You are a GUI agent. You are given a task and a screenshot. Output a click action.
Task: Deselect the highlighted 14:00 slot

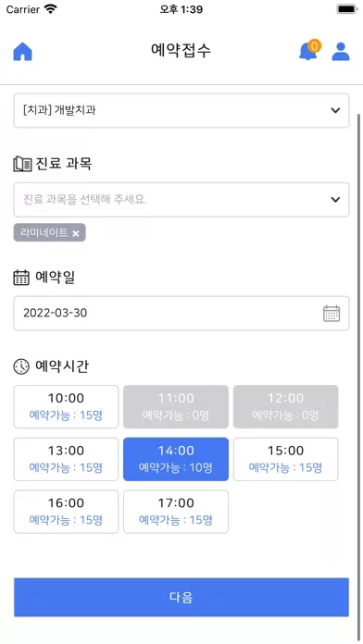176,459
